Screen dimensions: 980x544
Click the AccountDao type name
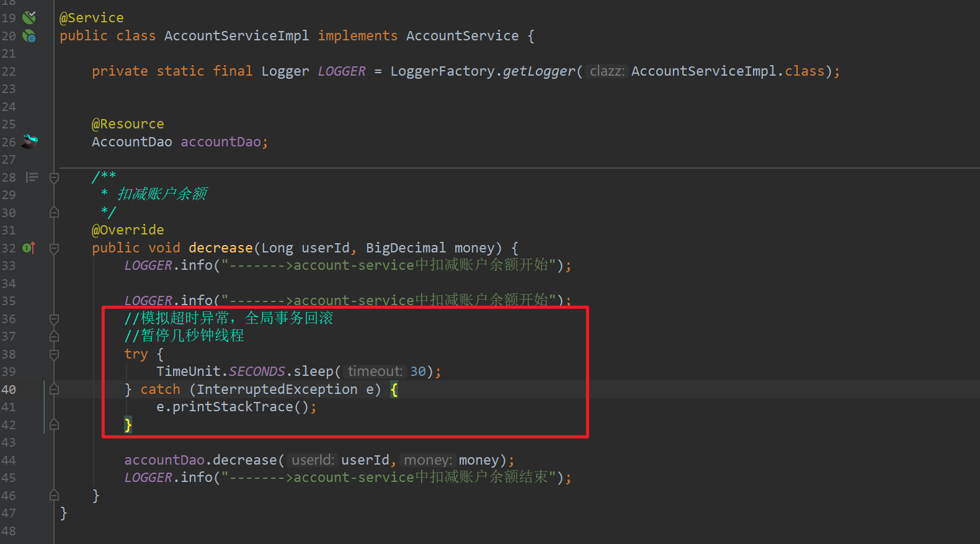[132, 142]
